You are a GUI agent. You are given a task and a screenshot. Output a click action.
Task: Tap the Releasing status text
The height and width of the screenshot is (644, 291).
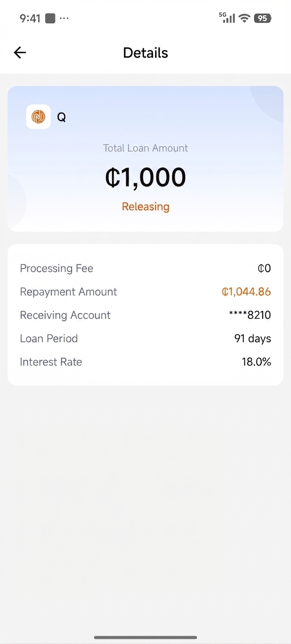click(145, 207)
